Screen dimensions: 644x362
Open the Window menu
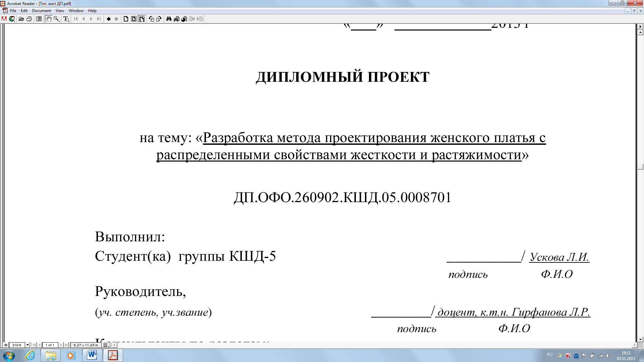click(76, 11)
